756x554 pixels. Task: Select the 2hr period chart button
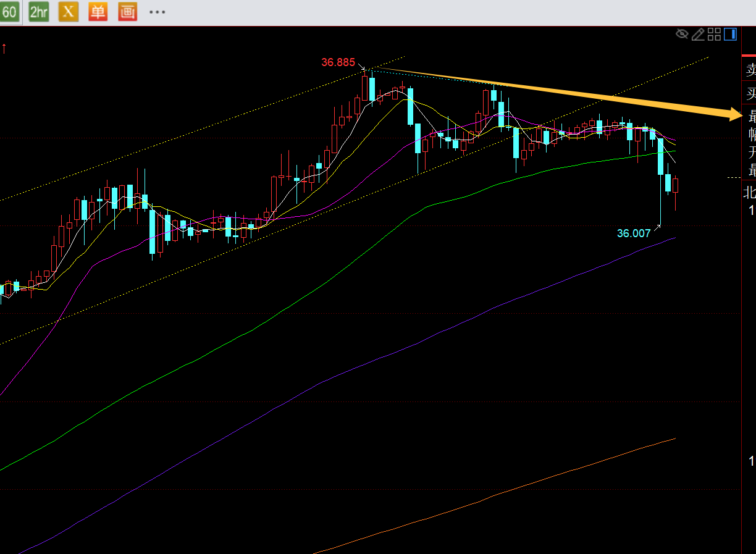[39, 11]
